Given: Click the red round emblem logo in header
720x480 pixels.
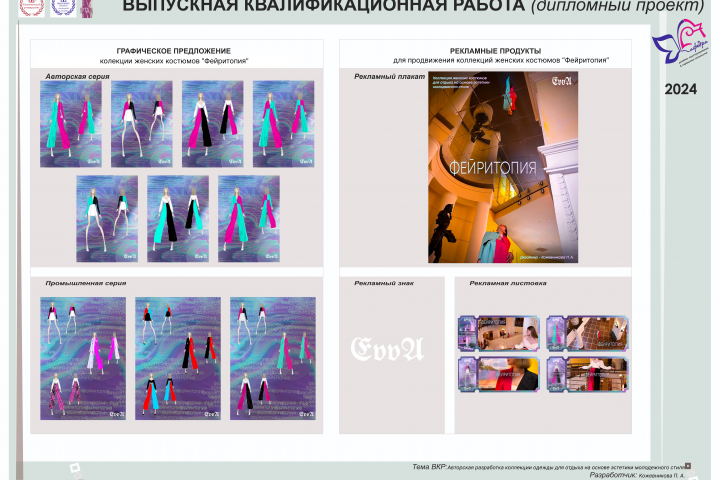Looking at the screenshot, I should coord(32,8).
